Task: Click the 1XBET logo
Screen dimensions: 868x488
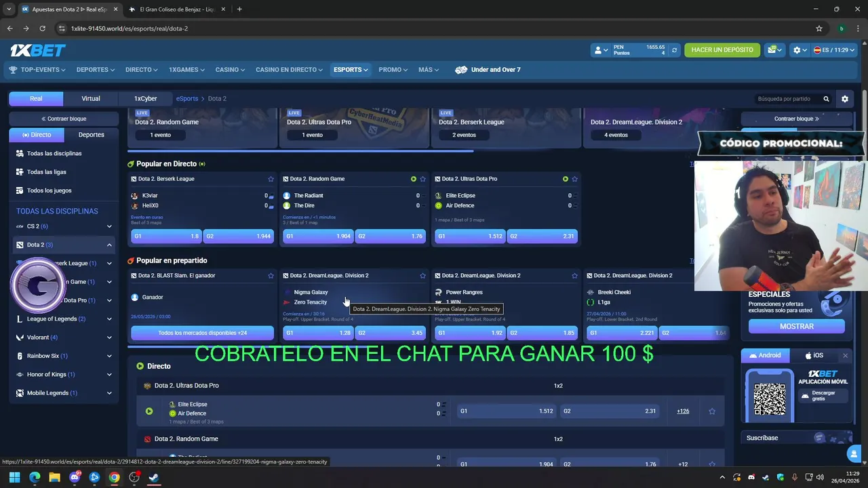Action: point(37,50)
